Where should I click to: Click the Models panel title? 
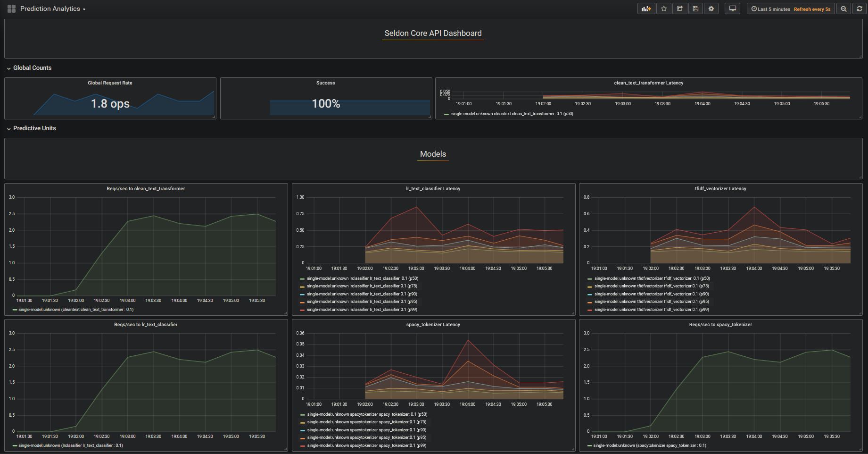[432, 154]
